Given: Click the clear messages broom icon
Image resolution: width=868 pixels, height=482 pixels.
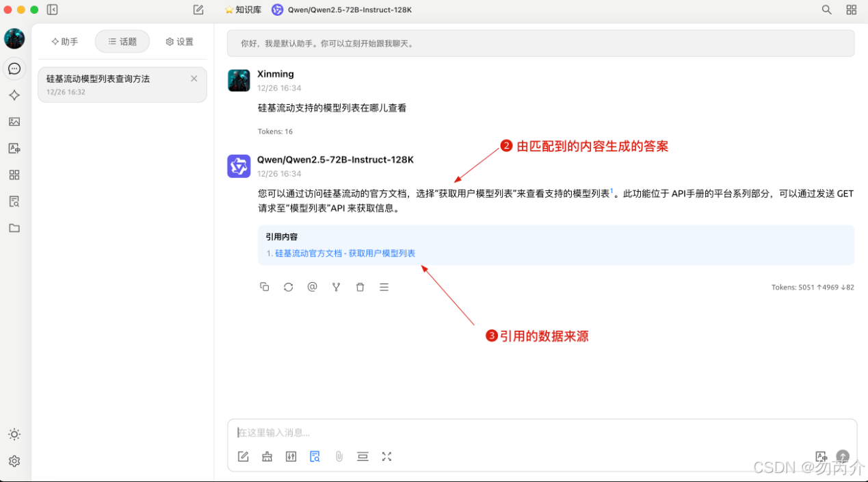Looking at the screenshot, I should (x=267, y=457).
